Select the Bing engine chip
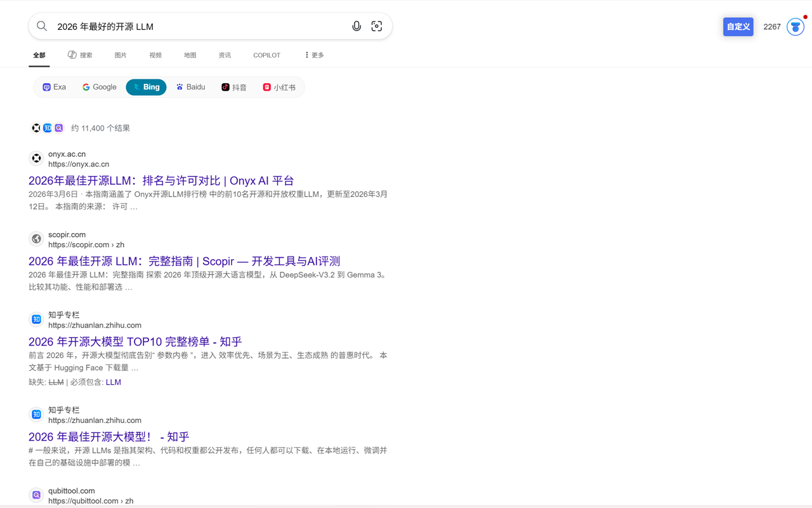This screenshot has height=508, width=812. [146, 87]
